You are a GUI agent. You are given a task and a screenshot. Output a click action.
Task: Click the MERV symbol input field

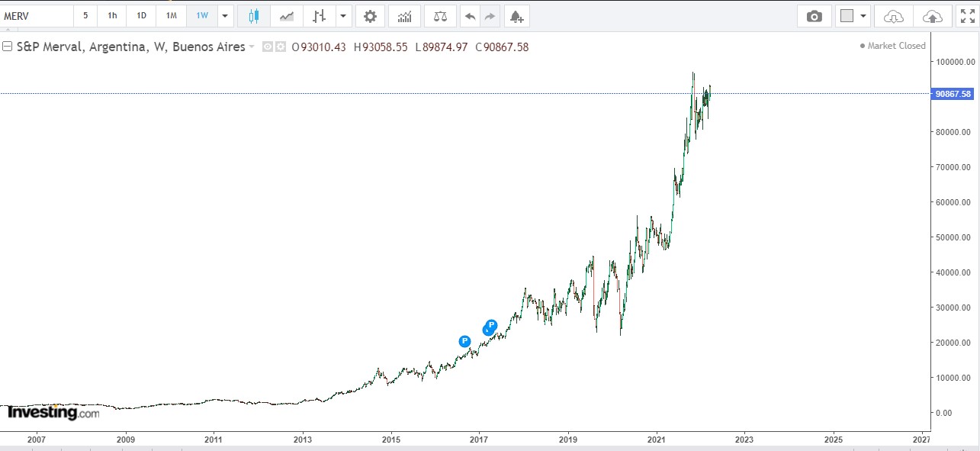(x=37, y=15)
